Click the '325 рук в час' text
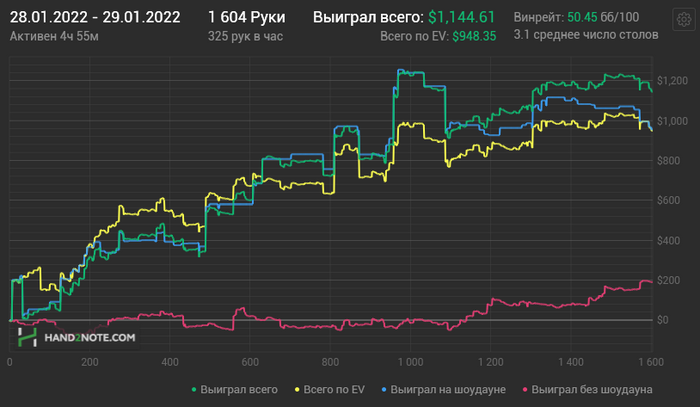700x407 pixels. (x=245, y=36)
